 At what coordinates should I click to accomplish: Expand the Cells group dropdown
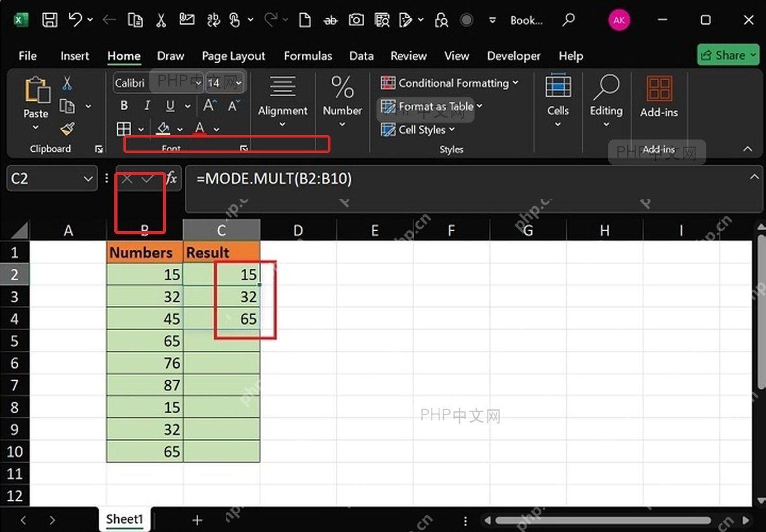(558, 124)
